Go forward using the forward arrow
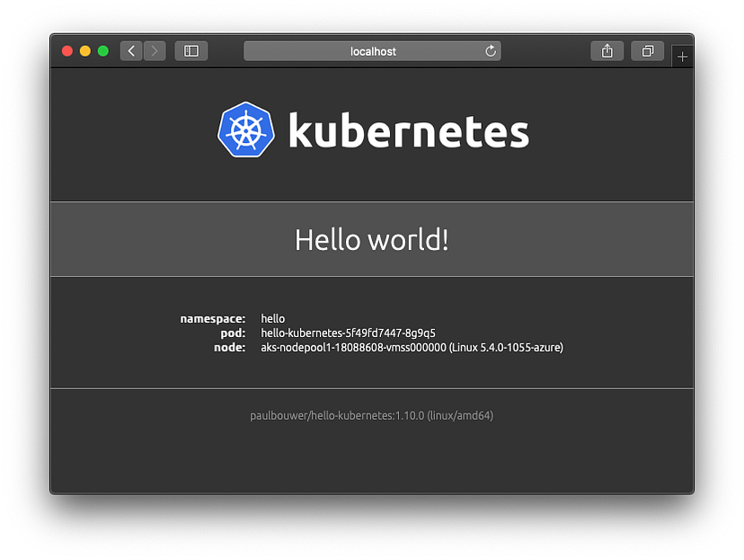 pos(154,51)
